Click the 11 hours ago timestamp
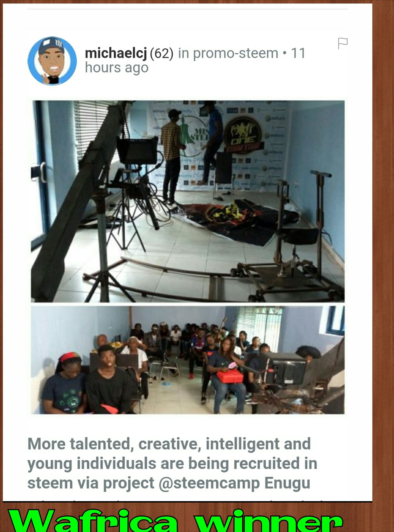The height and width of the screenshot is (532, 394). click(195, 60)
